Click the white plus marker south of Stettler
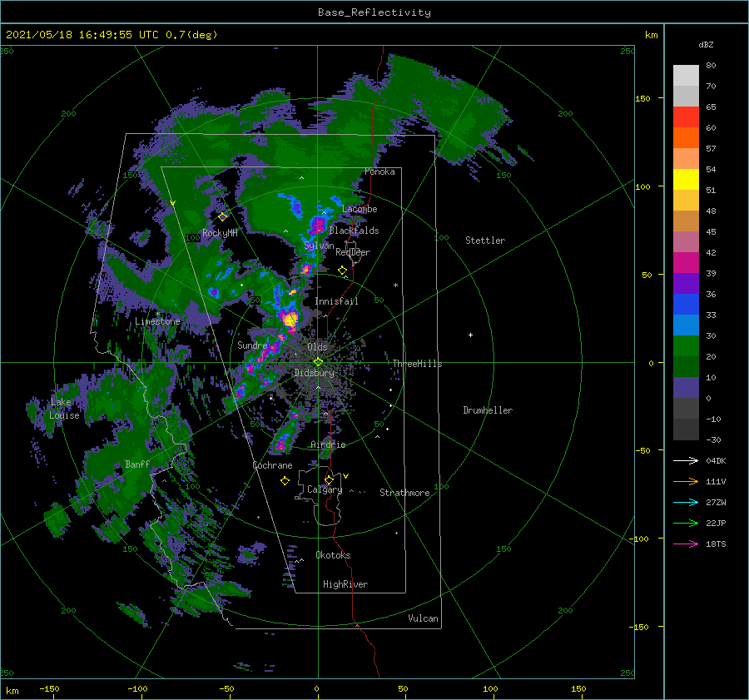Viewport: 749px width, 700px height. pos(470,335)
